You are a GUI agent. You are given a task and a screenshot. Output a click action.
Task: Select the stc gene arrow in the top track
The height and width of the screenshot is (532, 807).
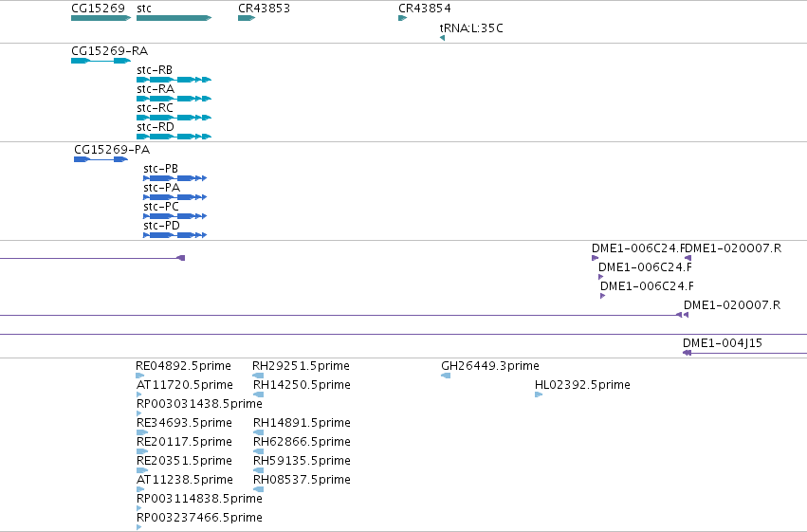(x=174, y=18)
